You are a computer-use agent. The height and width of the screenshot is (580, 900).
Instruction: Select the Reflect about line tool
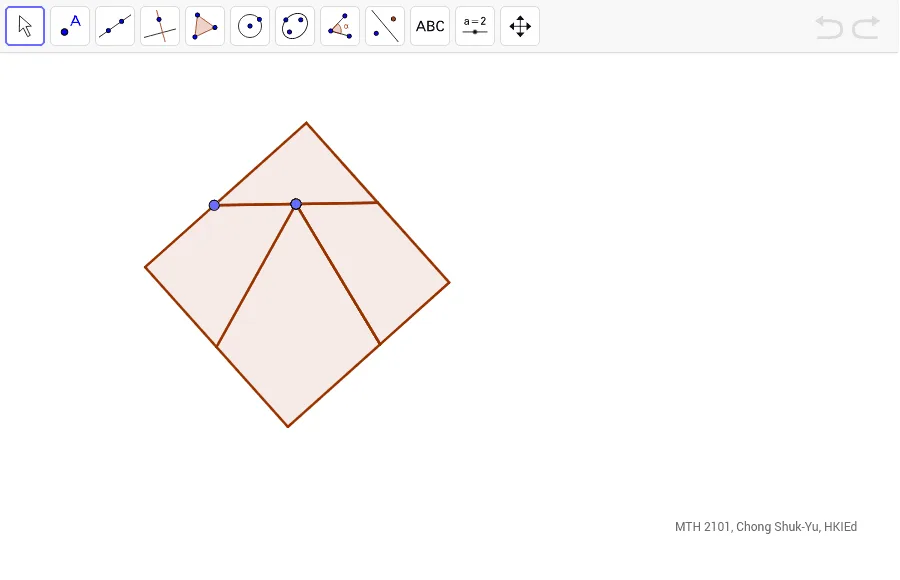tap(385, 26)
